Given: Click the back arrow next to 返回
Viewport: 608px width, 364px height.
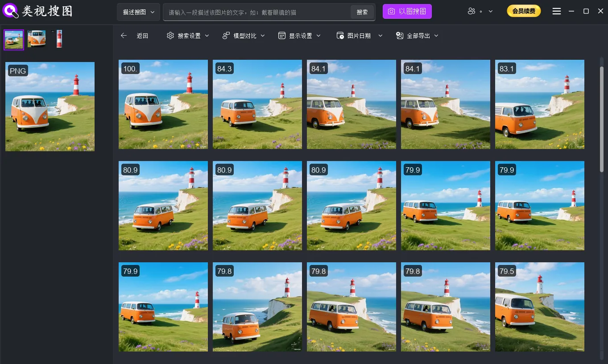Looking at the screenshot, I should pyautogui.click(x=124, y=36).
